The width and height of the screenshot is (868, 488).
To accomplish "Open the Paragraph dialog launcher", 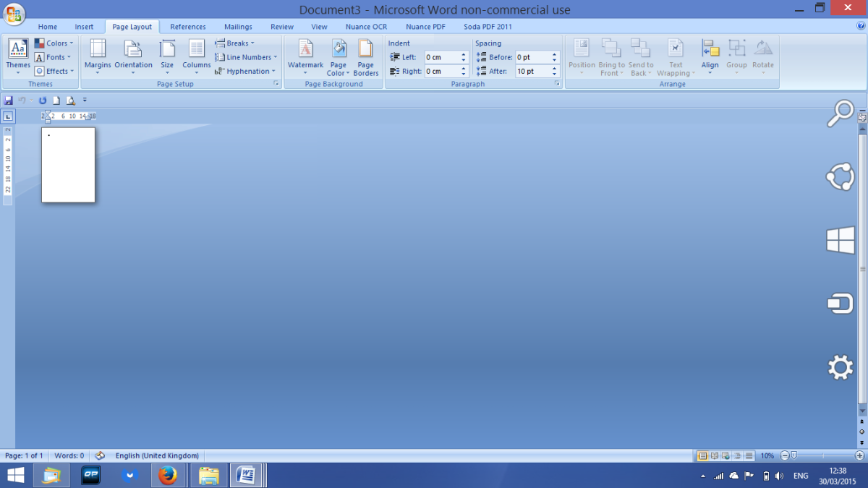I will click(557, 84).
